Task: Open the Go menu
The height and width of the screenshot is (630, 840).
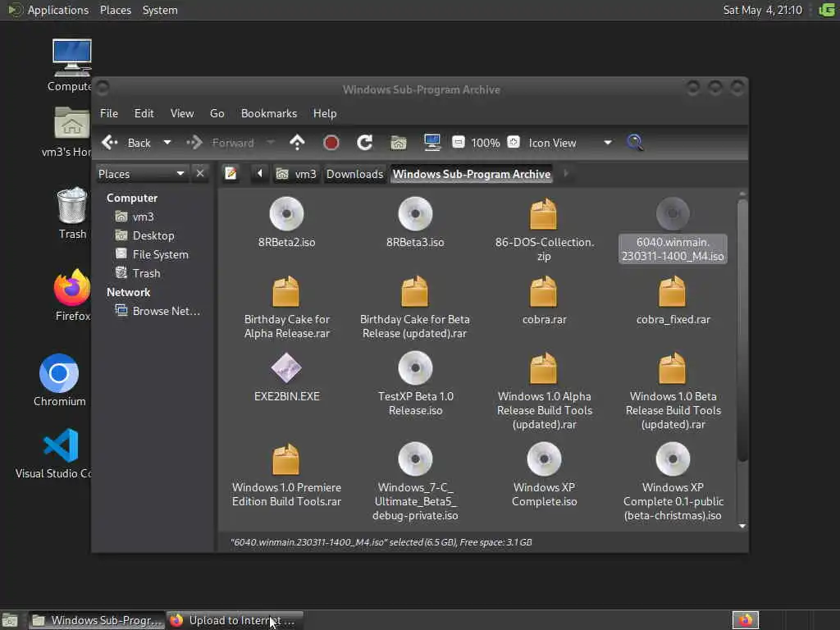Action: [x=217, y=113]
